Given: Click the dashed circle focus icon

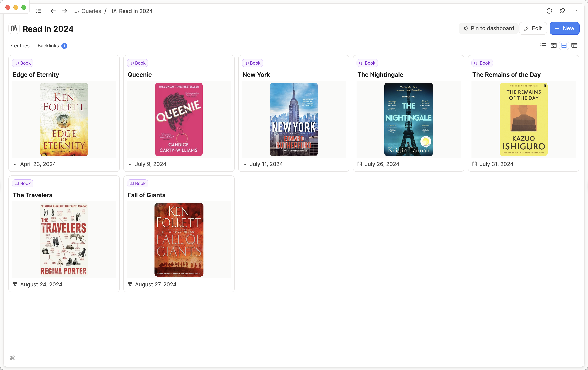Looking at the screenshot, I should click(x=549, y=11).
